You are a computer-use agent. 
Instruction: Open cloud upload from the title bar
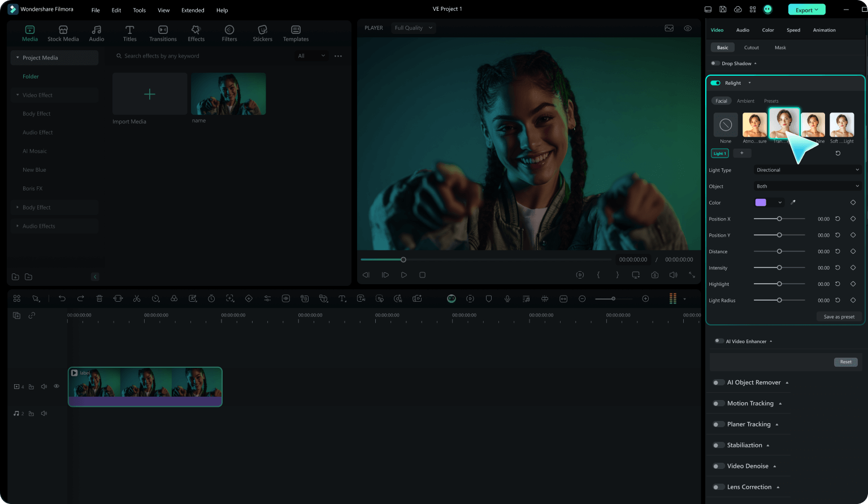pos(737,10)
